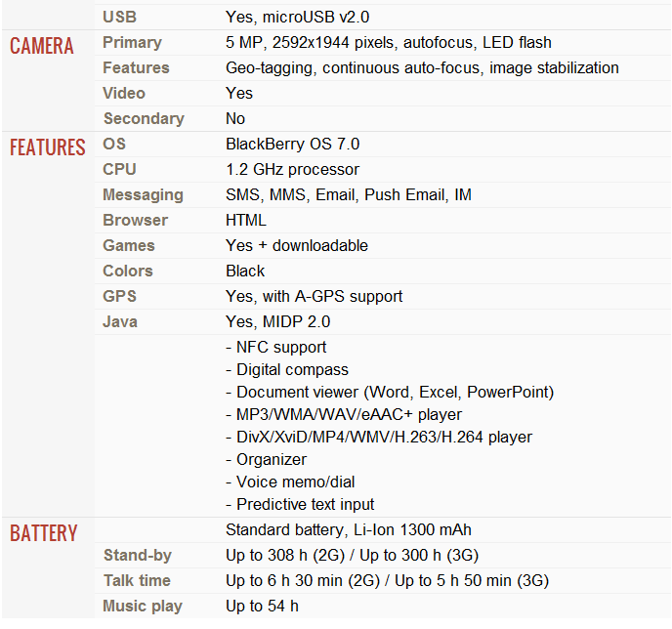The width and height of the screenshot is (672, 629).
Task: Click the Games row label
Action: [129, 245]
